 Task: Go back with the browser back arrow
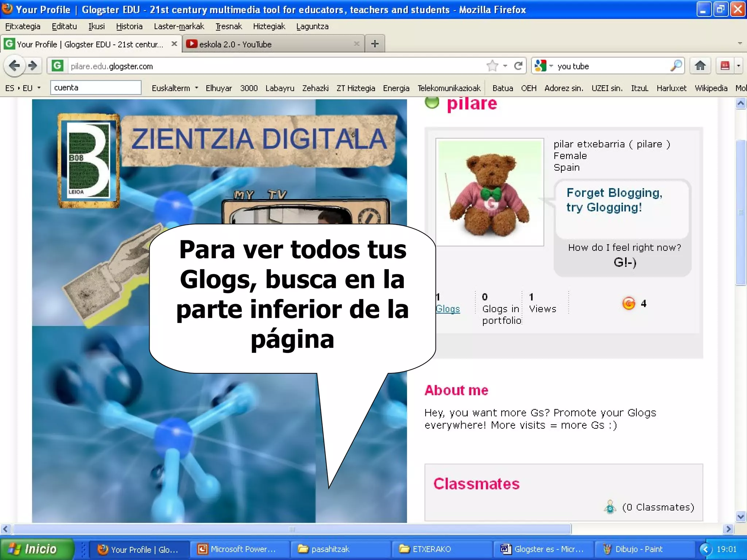coord(14,66)
